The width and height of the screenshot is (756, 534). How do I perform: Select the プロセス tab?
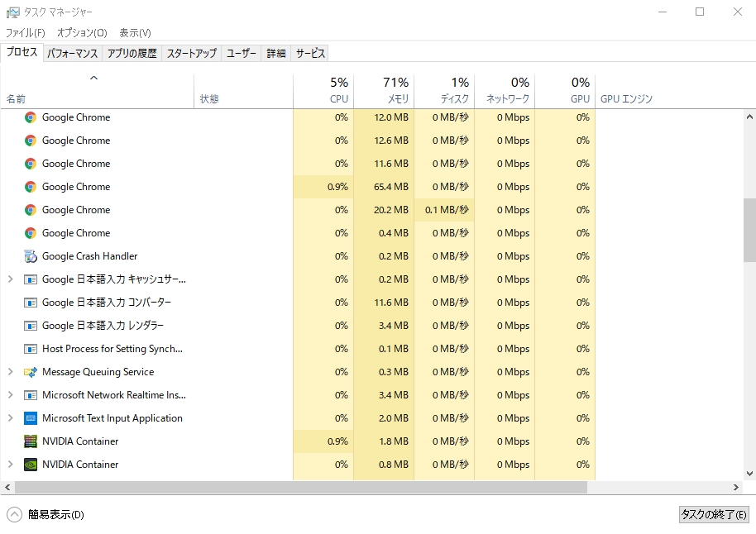pos(22,52)
